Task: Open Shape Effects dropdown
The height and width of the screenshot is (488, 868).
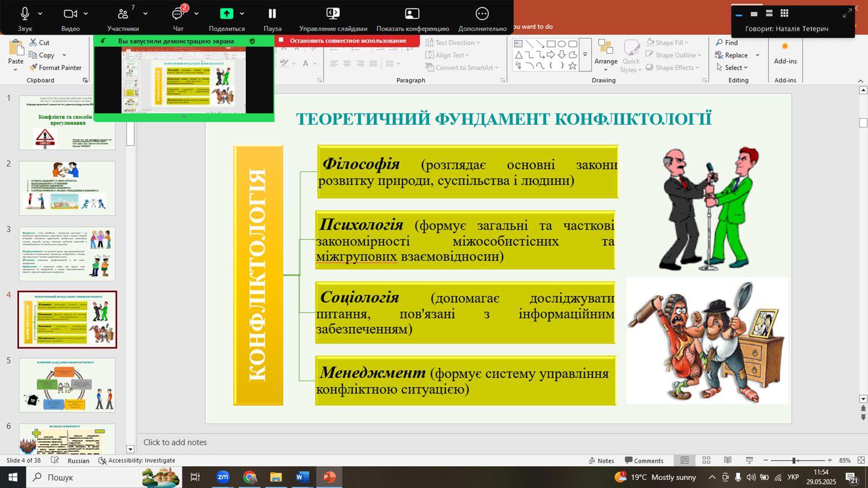Action: pyautogui.click(x=672, y=67)
